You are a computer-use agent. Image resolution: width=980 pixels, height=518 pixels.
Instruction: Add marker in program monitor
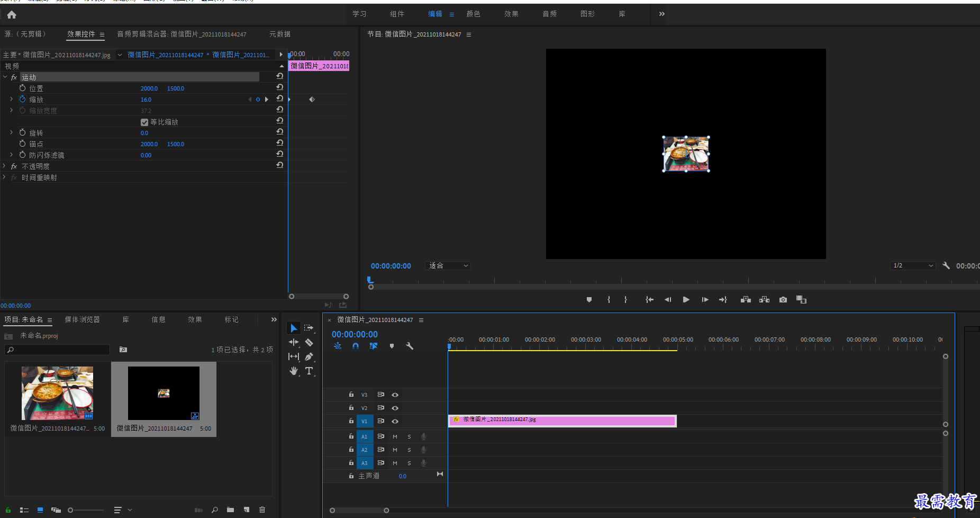(x=589, y=300)
